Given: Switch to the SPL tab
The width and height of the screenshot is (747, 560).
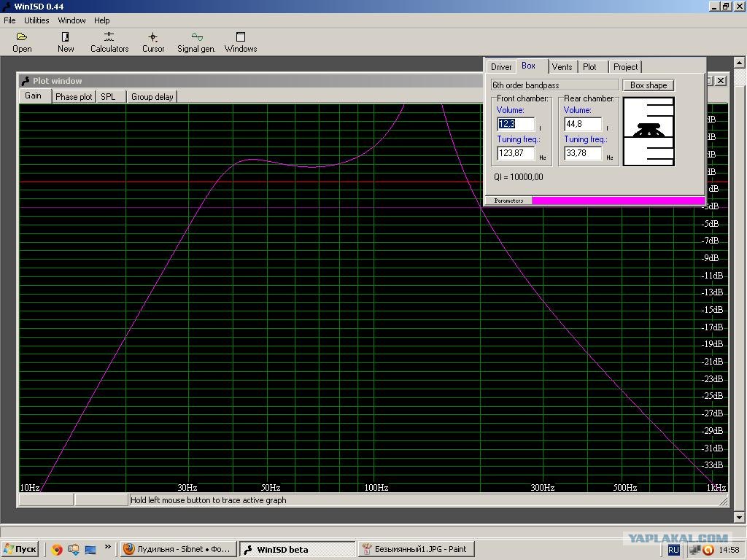Looking at the screenshot, I should click(108, 96).
